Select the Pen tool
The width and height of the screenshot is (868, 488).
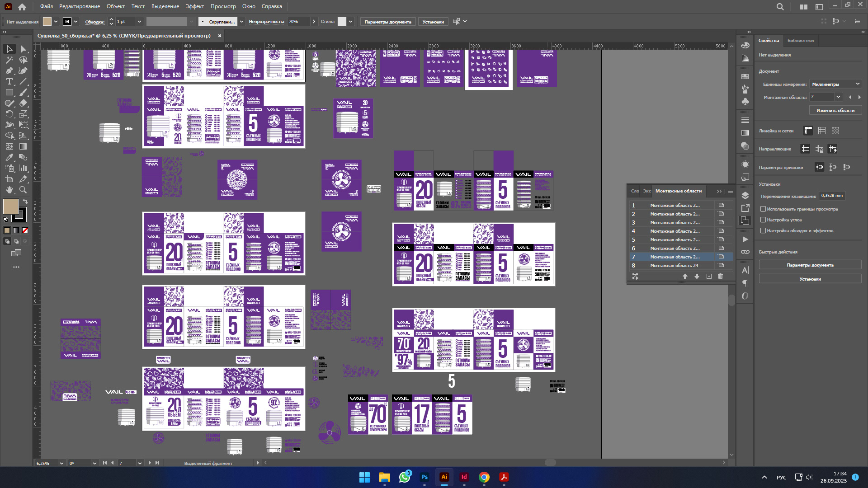[9, 70]
